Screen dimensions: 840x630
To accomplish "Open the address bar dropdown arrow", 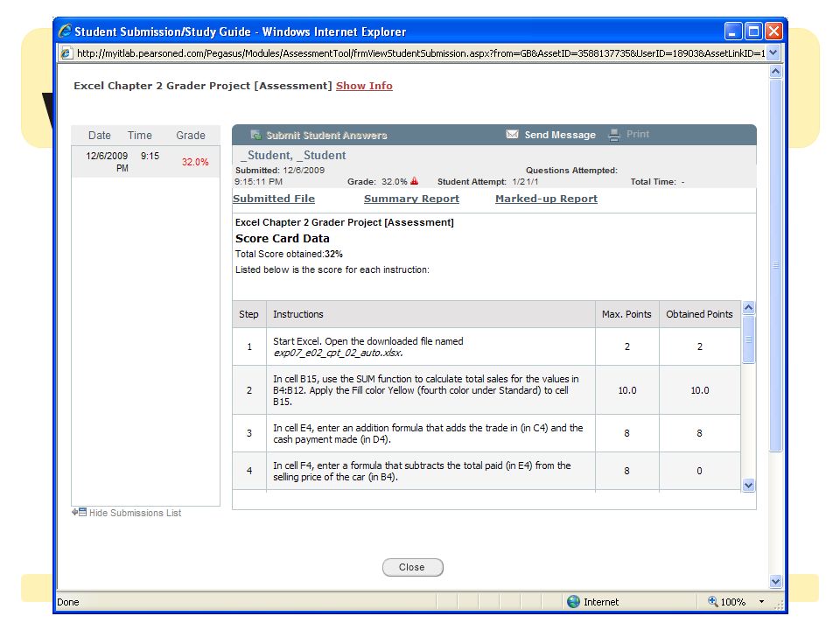I will click(x=773, y=52).
